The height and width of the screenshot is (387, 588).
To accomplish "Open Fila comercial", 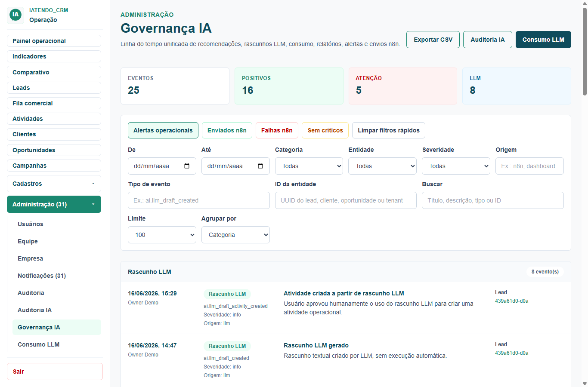I will click(54, 103).
